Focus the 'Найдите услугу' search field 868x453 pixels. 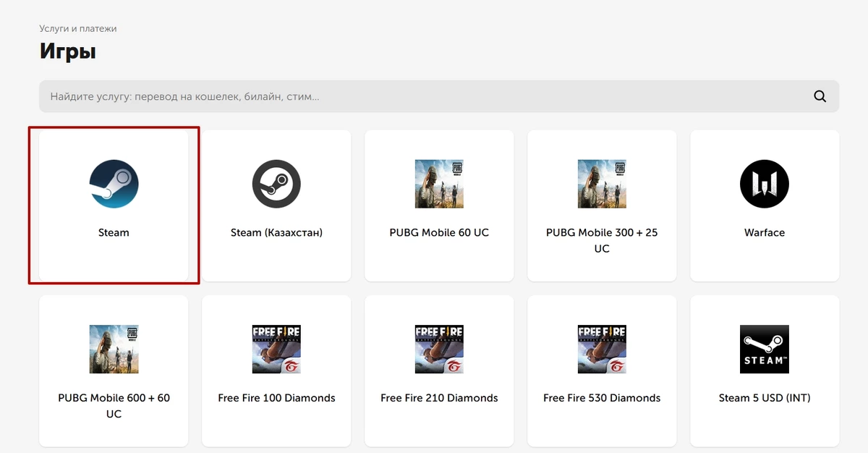pyautogui.click(x=420, y=96)
